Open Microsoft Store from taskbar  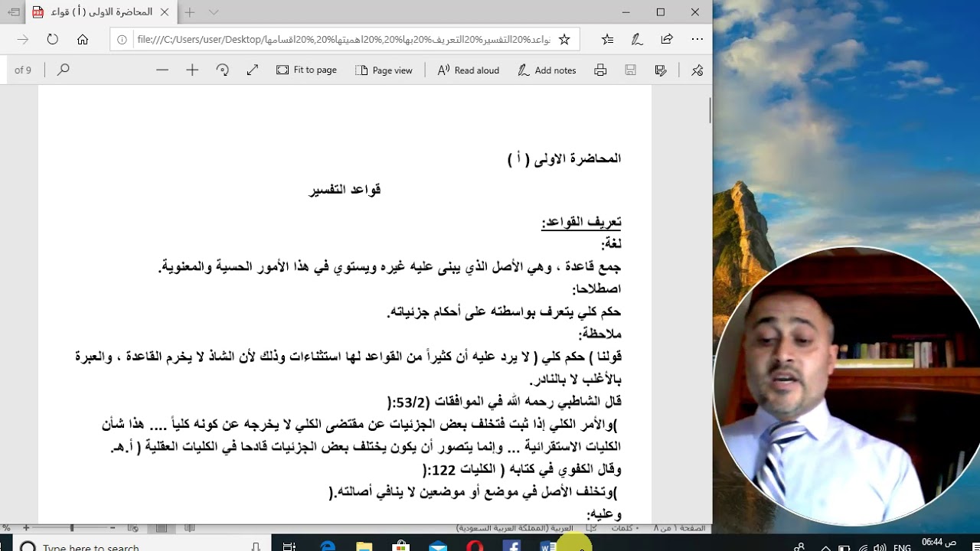click(400, 546)
